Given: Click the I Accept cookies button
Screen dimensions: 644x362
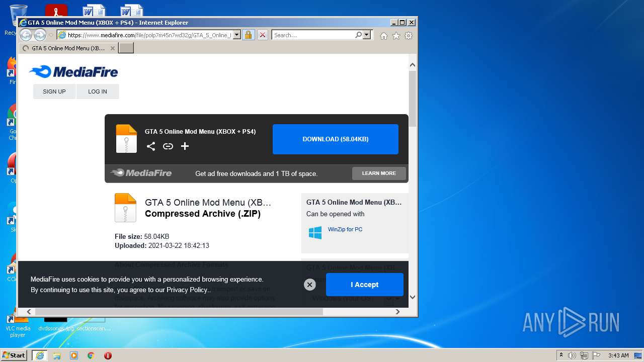Looking at the screenshot, I should (365, 285).
